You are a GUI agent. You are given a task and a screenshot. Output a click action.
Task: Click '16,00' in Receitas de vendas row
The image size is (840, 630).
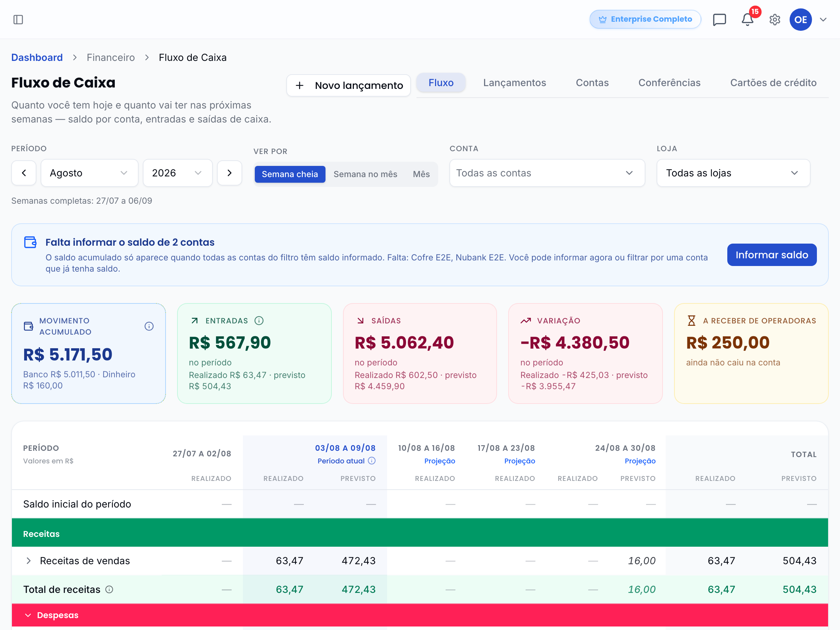[642, 561]
